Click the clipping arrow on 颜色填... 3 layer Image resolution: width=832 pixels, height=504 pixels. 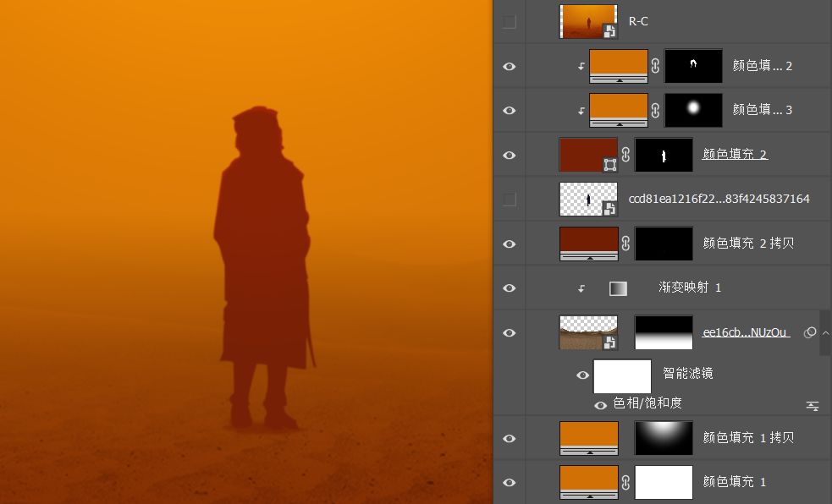(x=581, y=111)
